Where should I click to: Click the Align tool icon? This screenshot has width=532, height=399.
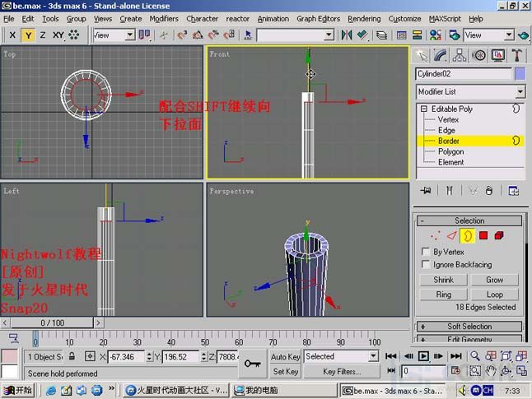(362, 35)
